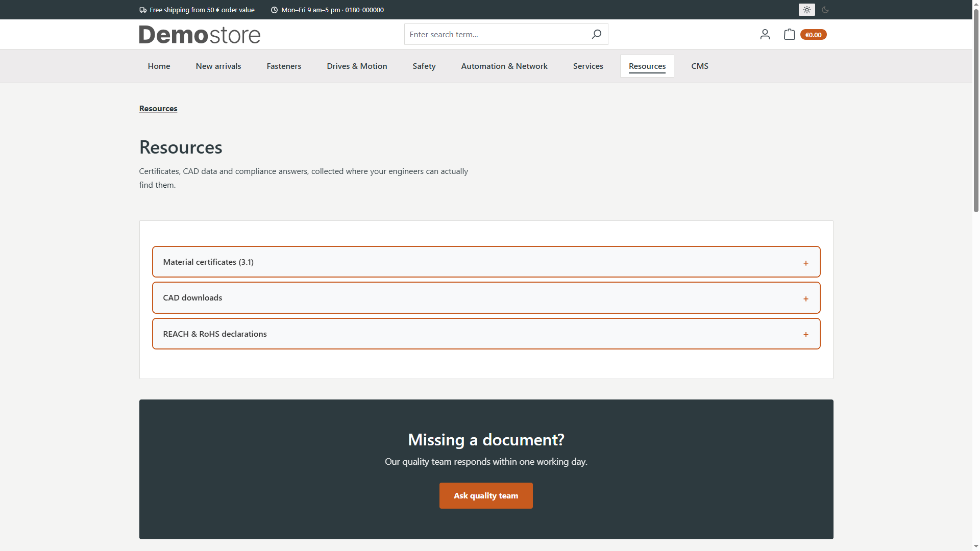This screenshot has height=551, width=980.
Task: Click the Demostore logo
Action: [200, 34]
